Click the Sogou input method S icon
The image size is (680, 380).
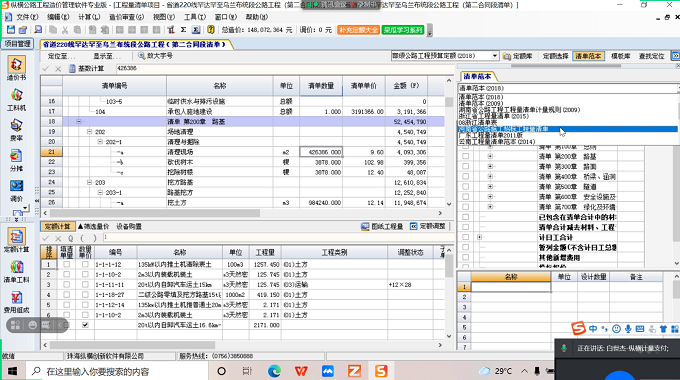click(x=578, y=328)
